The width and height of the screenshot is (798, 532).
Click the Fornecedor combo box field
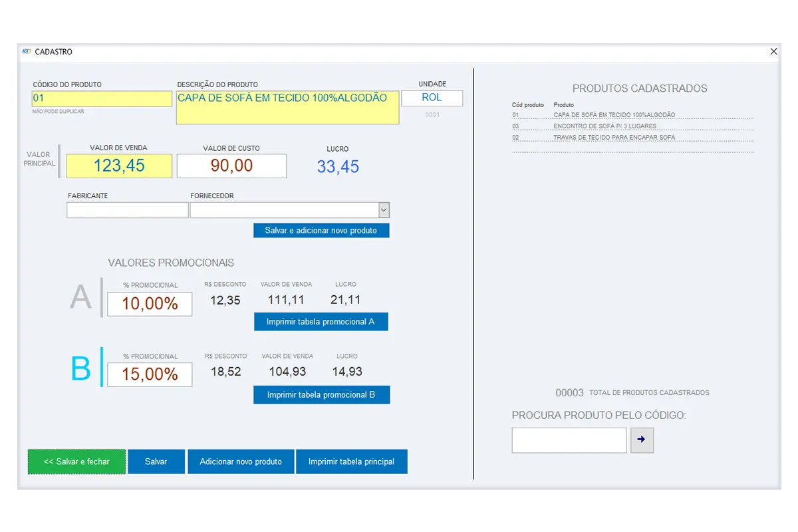289,210
